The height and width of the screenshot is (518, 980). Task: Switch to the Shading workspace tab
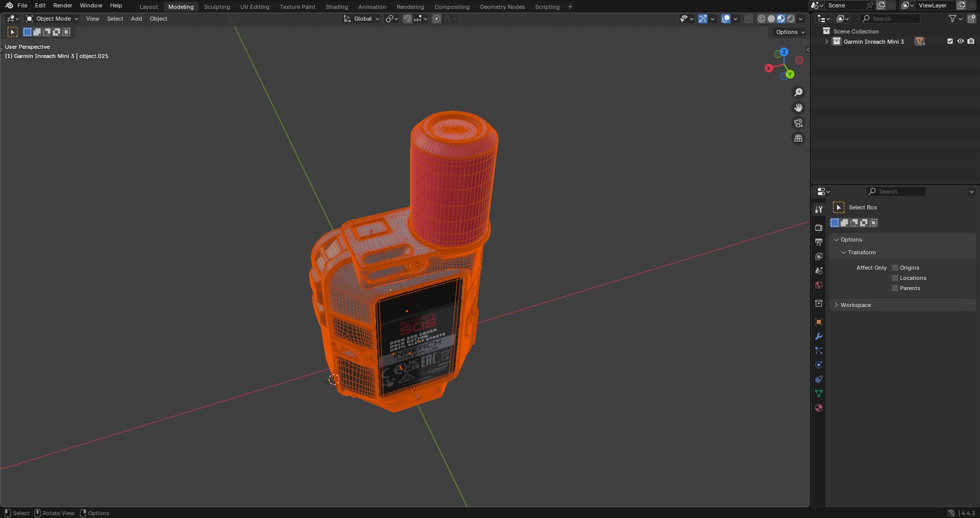click(337, 7)
